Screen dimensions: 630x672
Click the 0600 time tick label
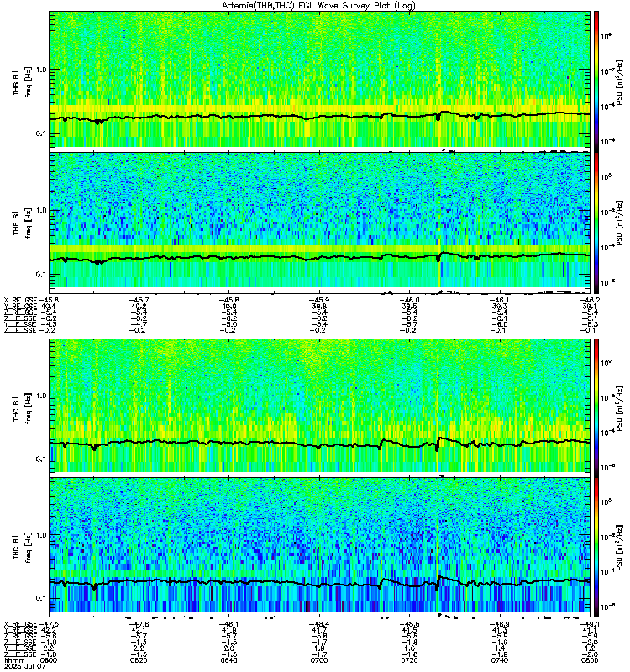click(49, 660)
